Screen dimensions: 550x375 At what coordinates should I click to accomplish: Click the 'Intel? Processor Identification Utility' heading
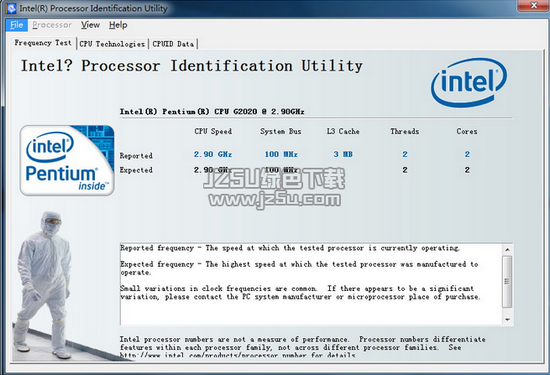[x=192, y=66]
